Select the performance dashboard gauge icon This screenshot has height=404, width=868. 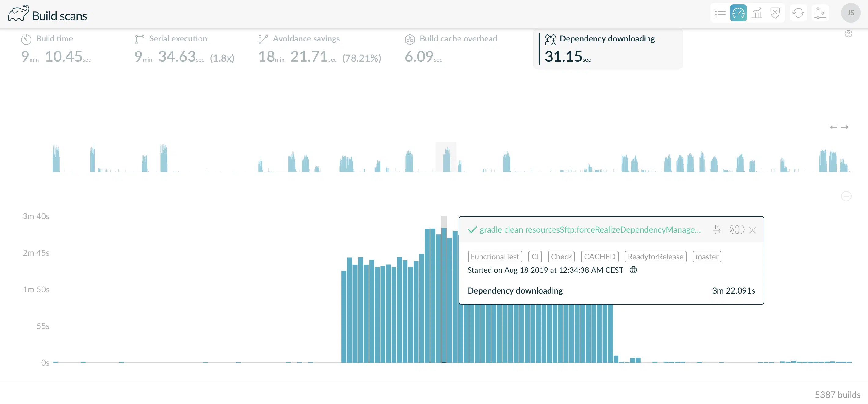(738, 13)
